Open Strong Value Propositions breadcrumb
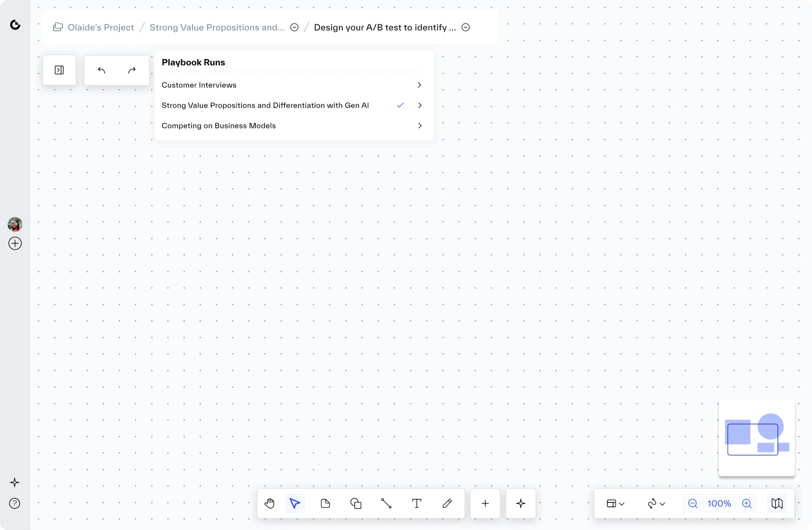The height and width of the screenshot is (530, 812). [x=217, y=27]
